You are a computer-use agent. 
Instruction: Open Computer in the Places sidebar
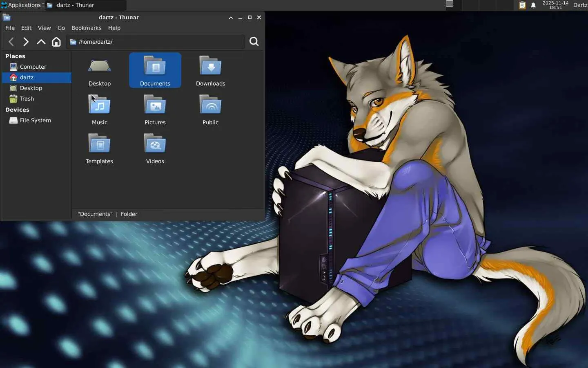[x=36, y=67]
